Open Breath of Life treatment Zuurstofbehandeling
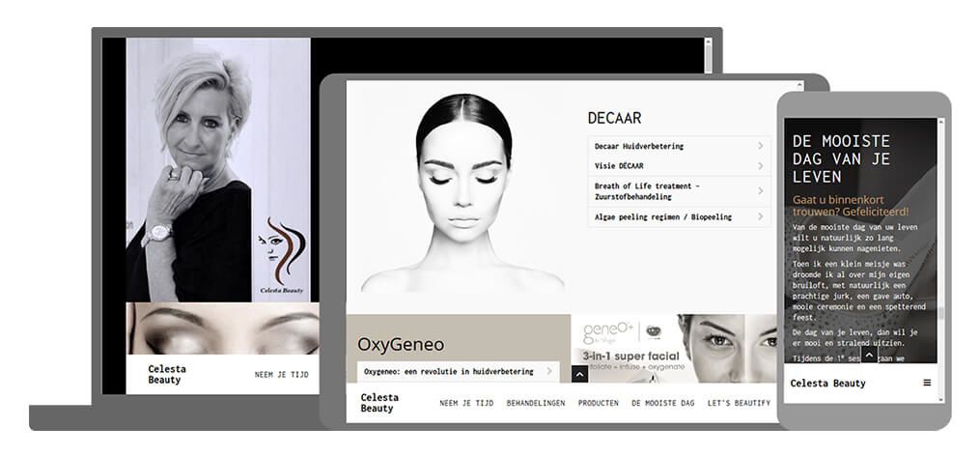The image size is (980, 457). click(647, 191)
